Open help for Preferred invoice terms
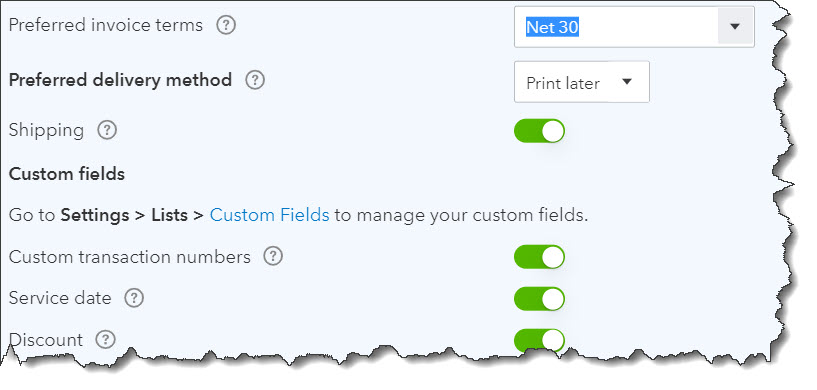The width and height of the screenshot is (817, 390). point(226,25)
